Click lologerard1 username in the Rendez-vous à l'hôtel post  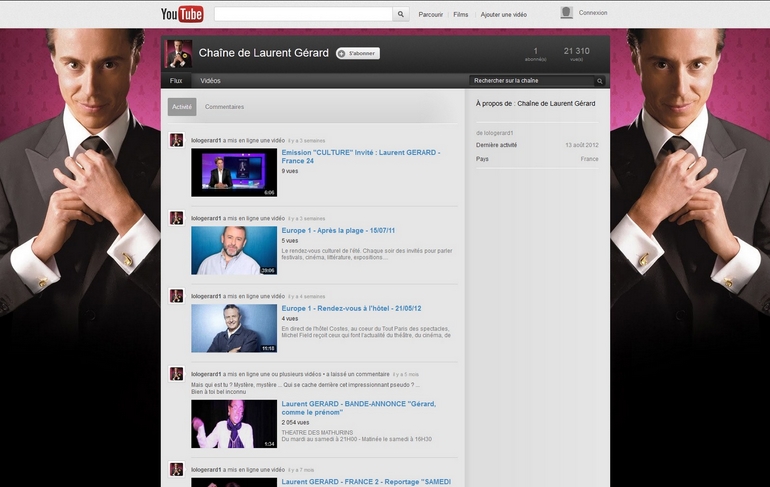coord(206,297)
